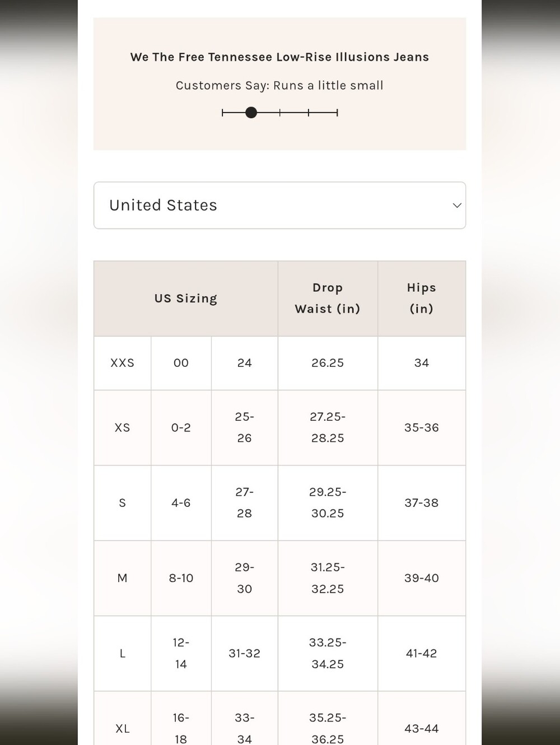Select the Drop Waist (in) column header

pos(328,299)
